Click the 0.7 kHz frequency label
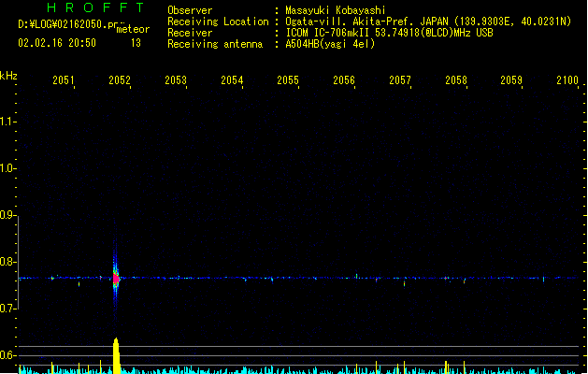The width and height of the screenshot is (588, 374). (7, 309)
